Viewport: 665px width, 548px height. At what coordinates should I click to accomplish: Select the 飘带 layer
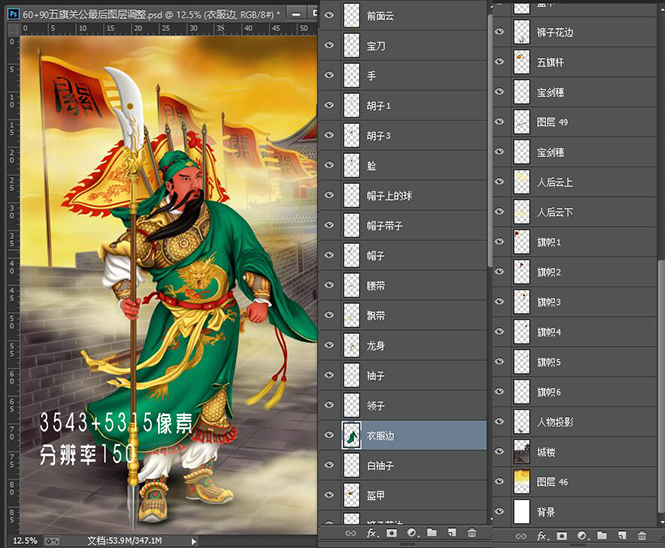[402, 316]
